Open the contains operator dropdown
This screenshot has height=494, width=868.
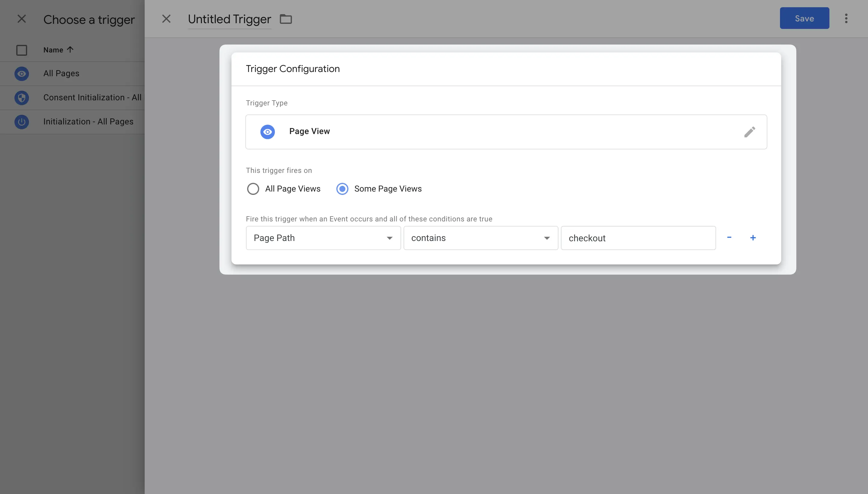[481, 238]
